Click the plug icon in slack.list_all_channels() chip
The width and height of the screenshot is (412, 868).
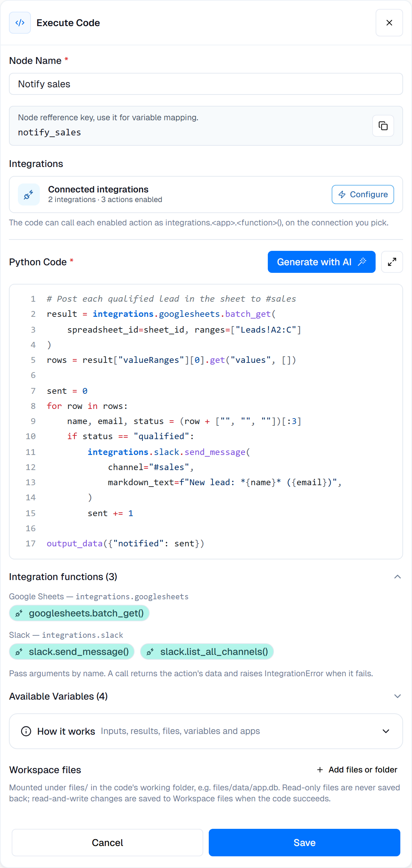150,652
